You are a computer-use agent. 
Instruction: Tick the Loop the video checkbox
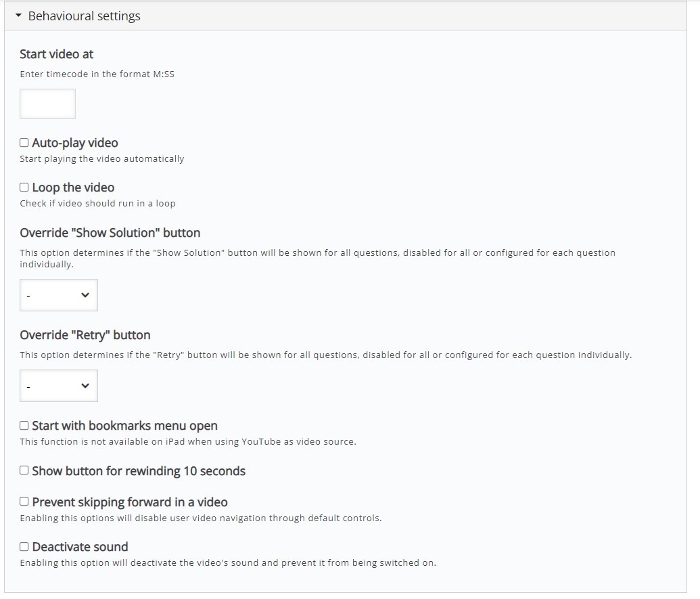[24, 187]
